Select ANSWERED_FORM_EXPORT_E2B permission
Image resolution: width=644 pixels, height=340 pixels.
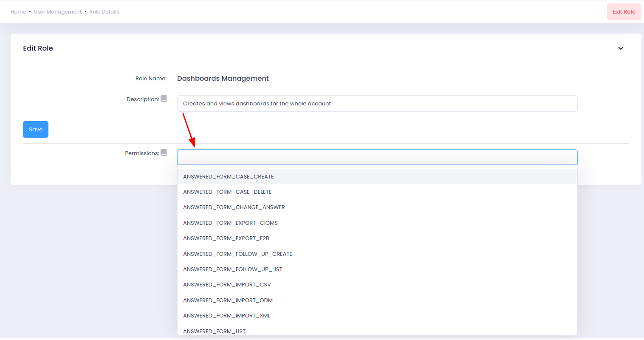tap(377, 238)
